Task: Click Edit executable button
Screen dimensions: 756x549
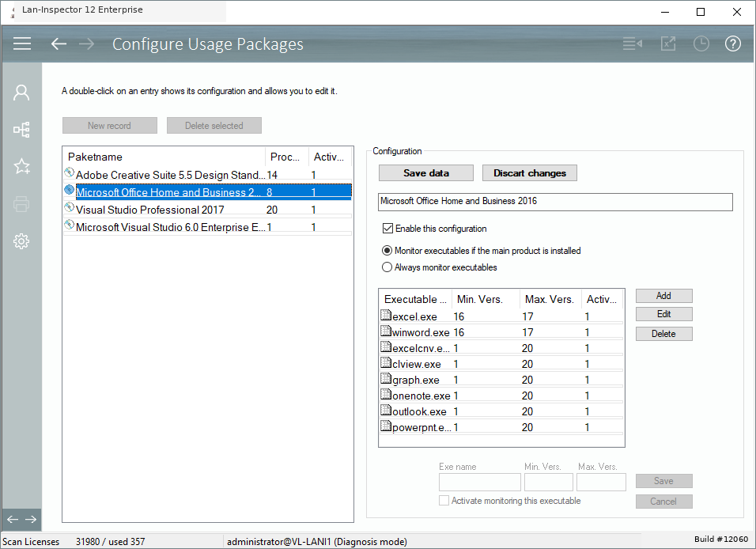Action: 664,314
